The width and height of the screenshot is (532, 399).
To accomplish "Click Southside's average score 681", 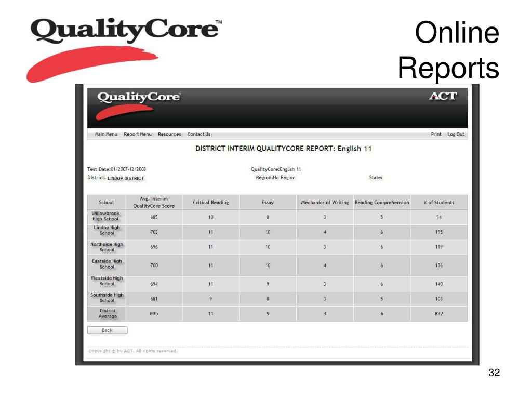I will 154,299.
